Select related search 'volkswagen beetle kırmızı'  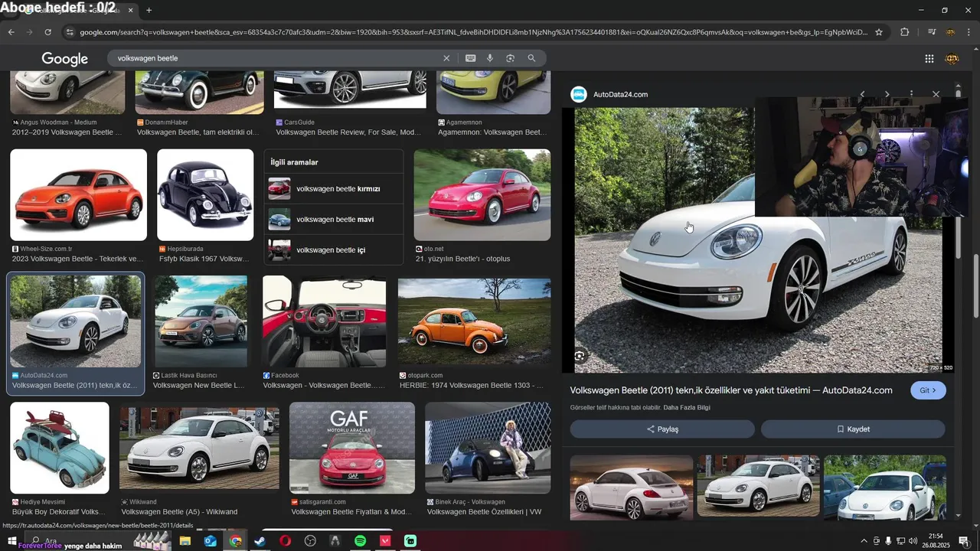(x=334, y=188)
